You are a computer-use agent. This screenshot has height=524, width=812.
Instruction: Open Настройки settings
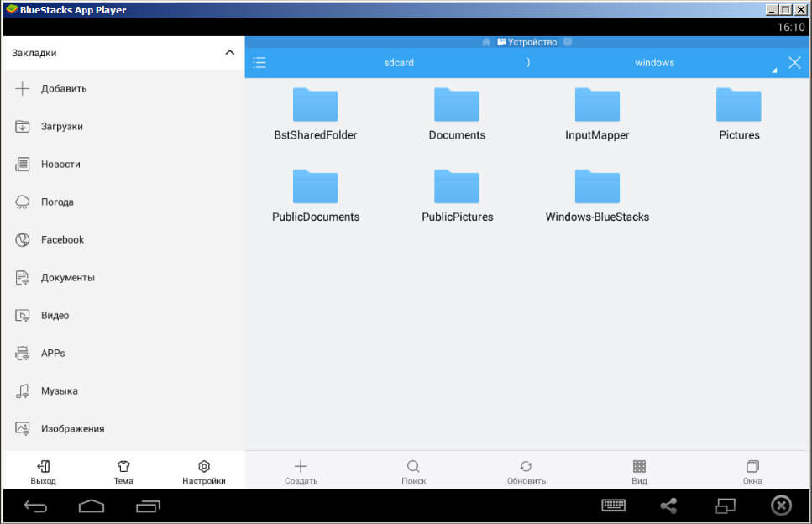click(x=204, y=472)
